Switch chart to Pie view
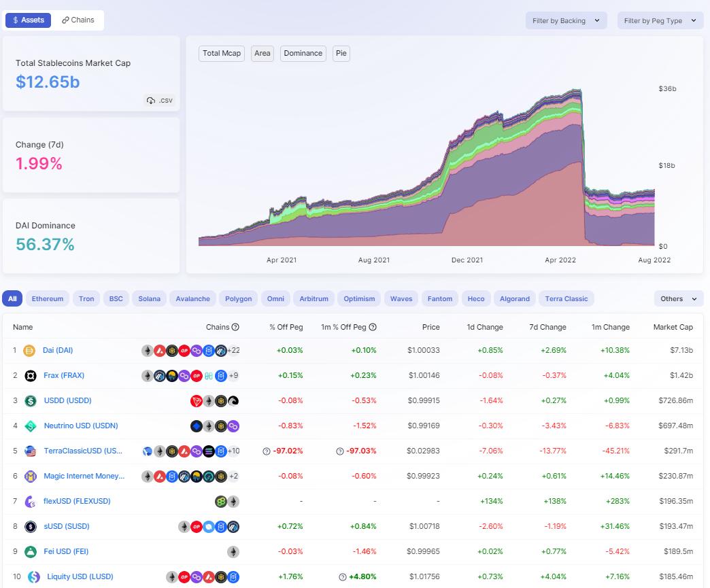 (x=341, y=54)
